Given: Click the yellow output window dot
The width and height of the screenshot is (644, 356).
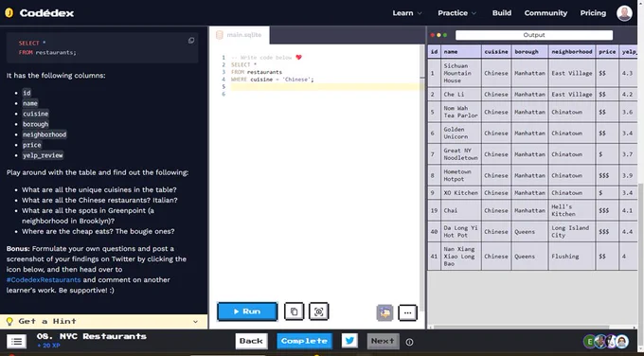Looking at the screenshot, I should coord(438,35).
